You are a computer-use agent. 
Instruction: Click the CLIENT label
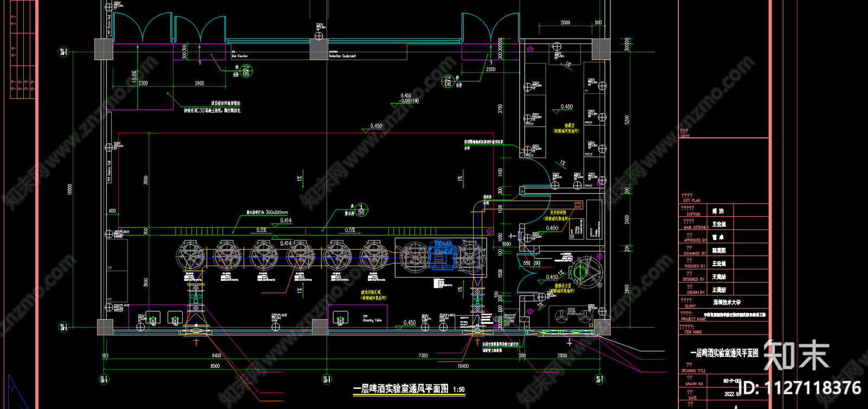[x=691, y=306]
